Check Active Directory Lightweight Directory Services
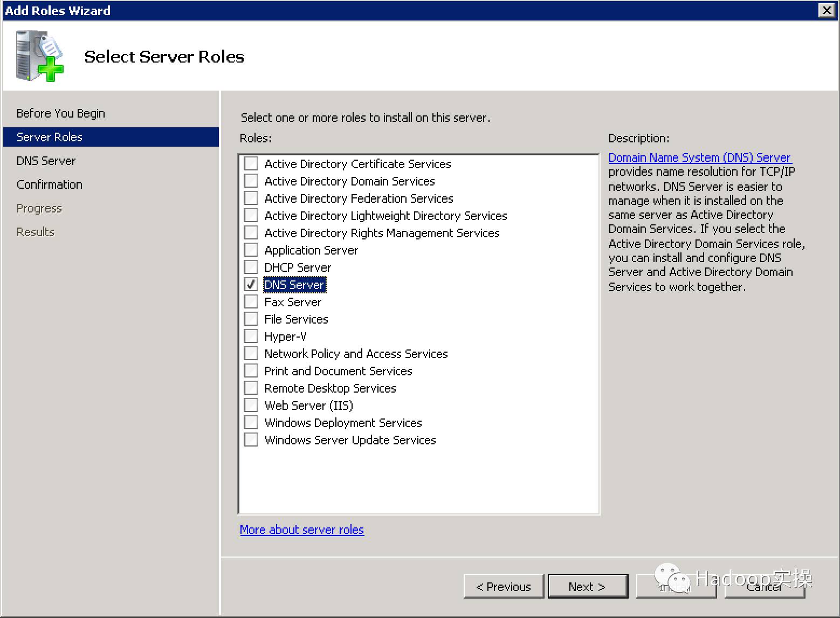Image resolution: width=840 pixels, height=618 pixels. 251,215
